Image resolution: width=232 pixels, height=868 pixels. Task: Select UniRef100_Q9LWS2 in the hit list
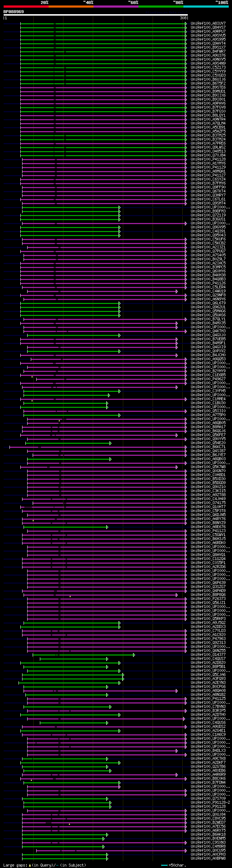208,147
